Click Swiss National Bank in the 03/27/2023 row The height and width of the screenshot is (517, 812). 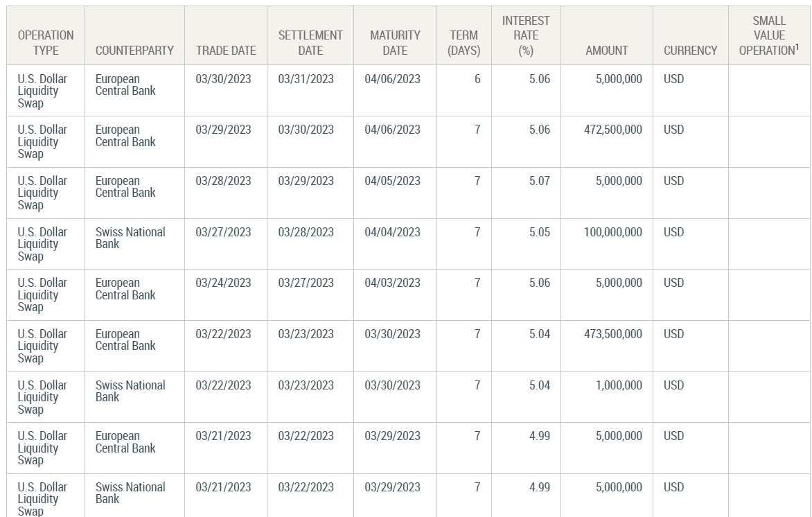pos(130,238)
